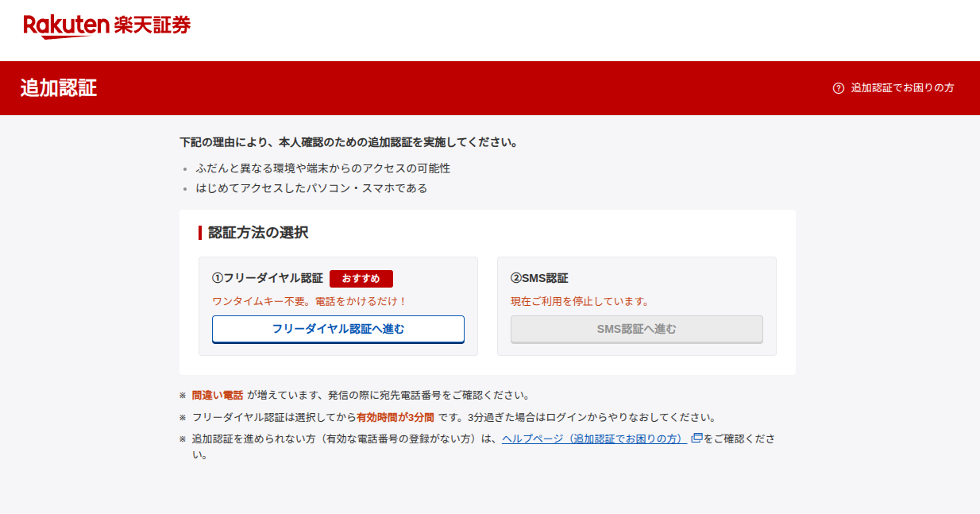Click the question mark help icon
Screen dimensions: 980x514
(838, 88)
